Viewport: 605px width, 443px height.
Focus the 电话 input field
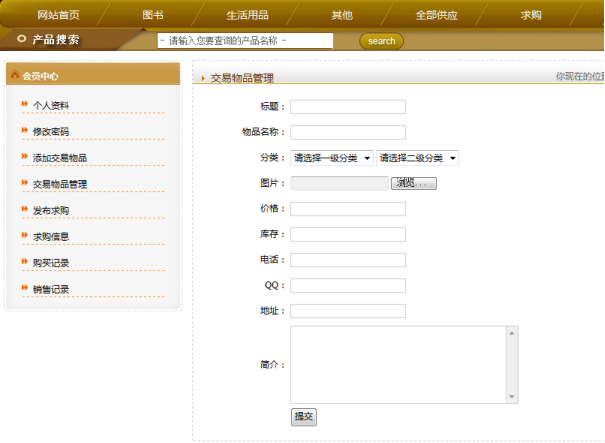point(348,260)
